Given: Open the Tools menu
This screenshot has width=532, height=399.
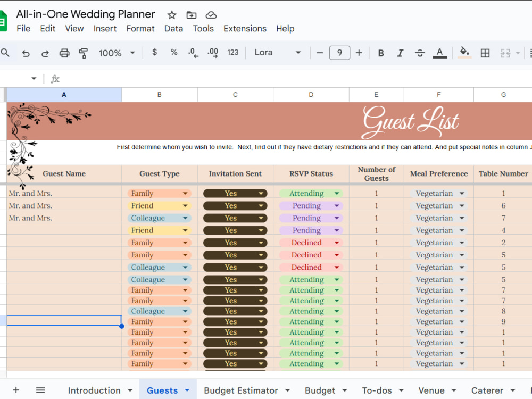Looking at the screenshot, I should [x=203, y=29].
